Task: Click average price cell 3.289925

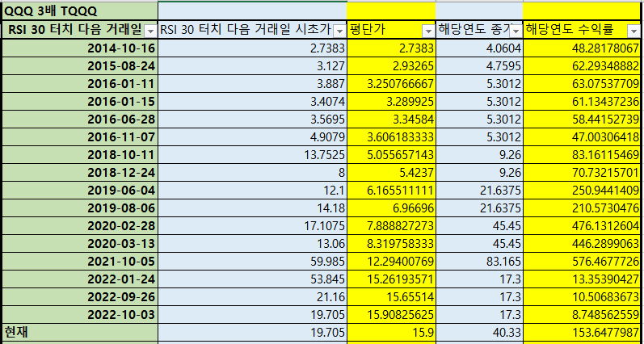Action: coord(391,102)
